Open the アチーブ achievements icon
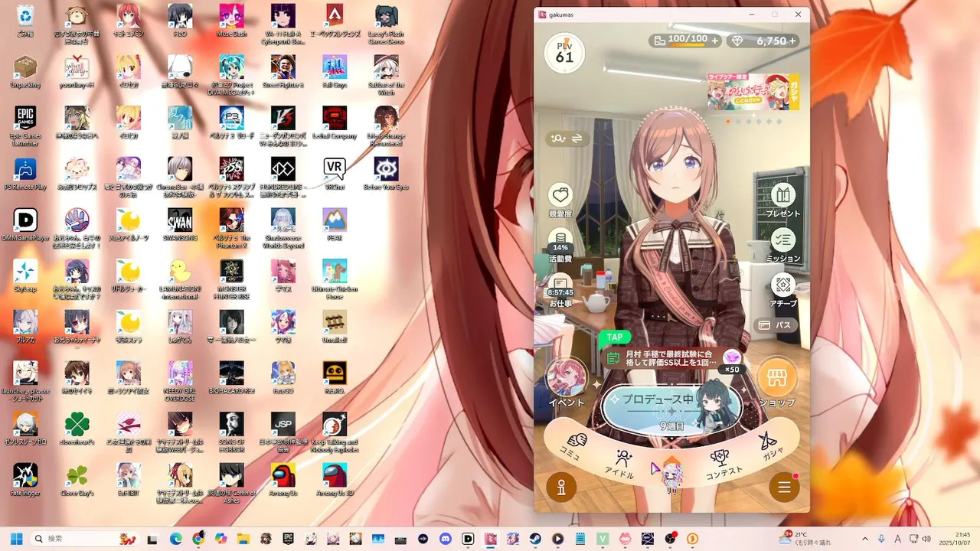 tap(782, 285)
